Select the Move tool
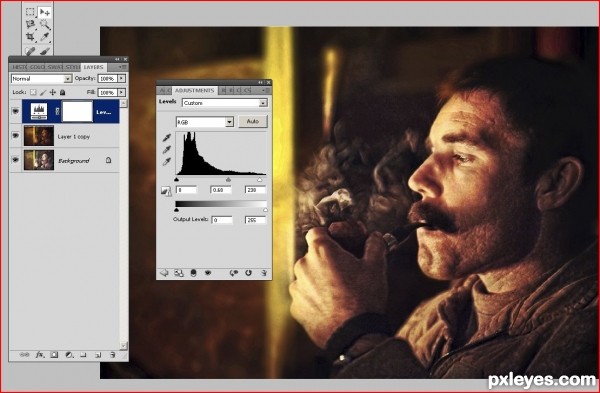The height and width of the screenshot is (393, 600). point(45,12)
